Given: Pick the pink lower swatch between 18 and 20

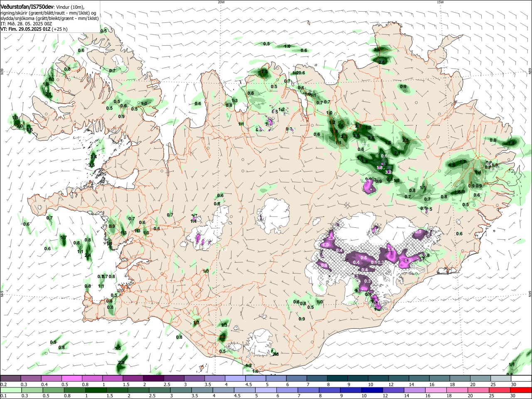Looking at the screenshot, I should (x=457, y=390).
